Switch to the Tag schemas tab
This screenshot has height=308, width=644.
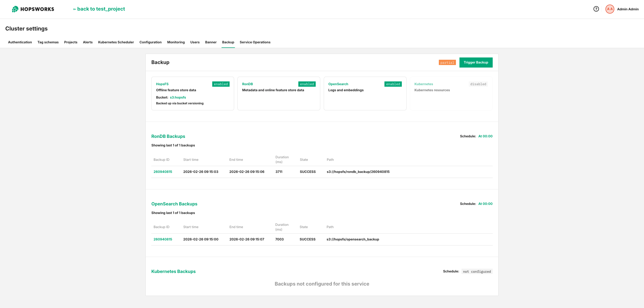click(x=48, y=42)
